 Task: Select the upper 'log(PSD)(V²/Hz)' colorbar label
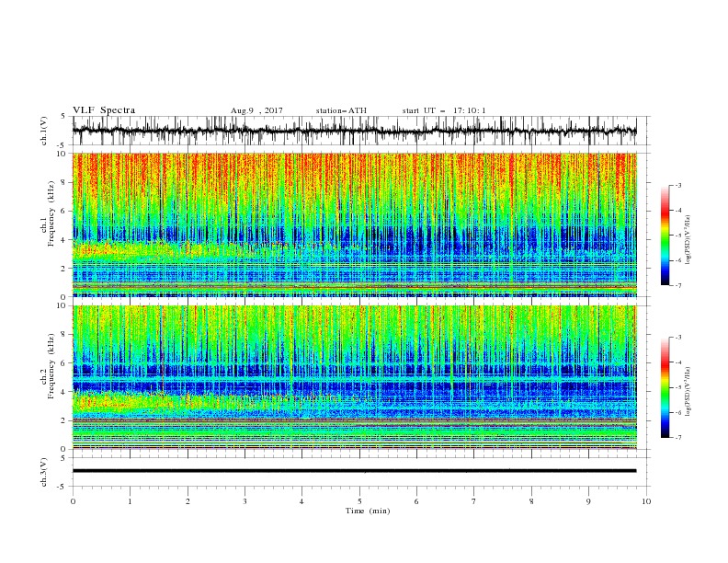pos(688,240)
